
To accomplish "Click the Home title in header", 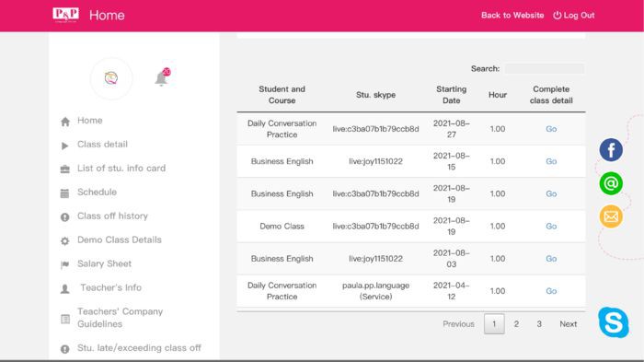I will click(x=107, y=16).
